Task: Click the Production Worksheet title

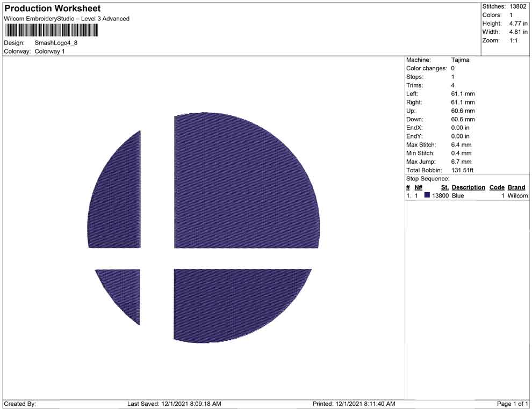Action: pyautogui.click(x=53, y=9)
